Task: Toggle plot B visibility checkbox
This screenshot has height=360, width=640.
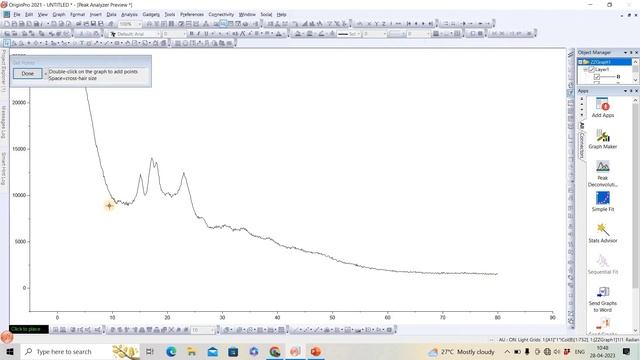Action: pos(597,77)
